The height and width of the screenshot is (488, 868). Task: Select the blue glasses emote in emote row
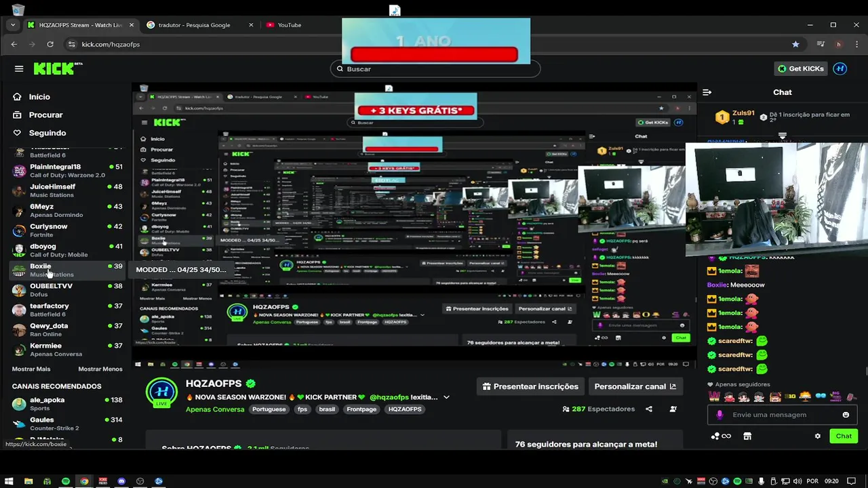(821, 396)
